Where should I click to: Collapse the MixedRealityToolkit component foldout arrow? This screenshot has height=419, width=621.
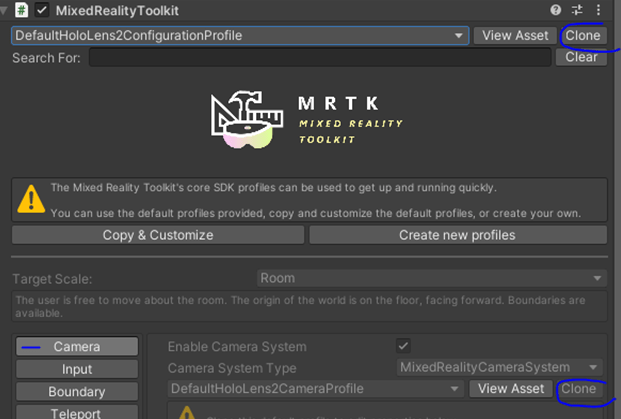4,10
